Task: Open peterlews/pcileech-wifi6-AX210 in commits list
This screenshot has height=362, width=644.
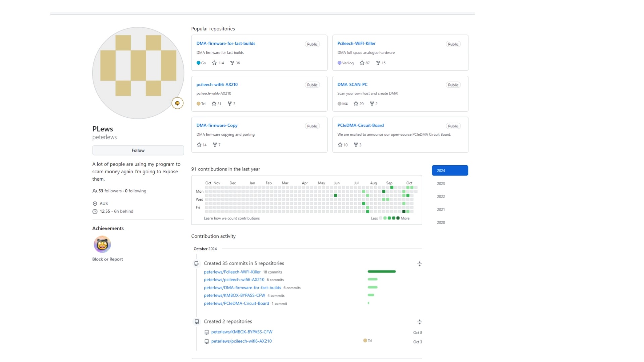Action: (x=234, y=280)
